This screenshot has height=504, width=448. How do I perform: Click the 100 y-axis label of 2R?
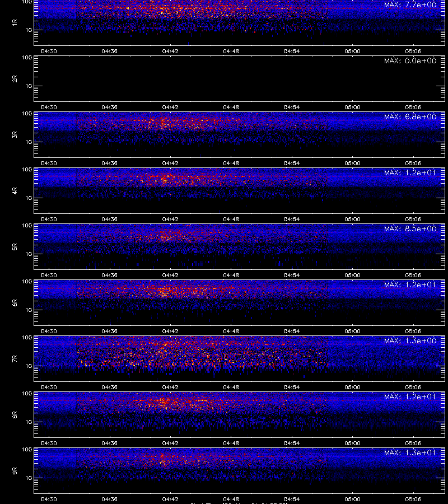click(27, 58)
